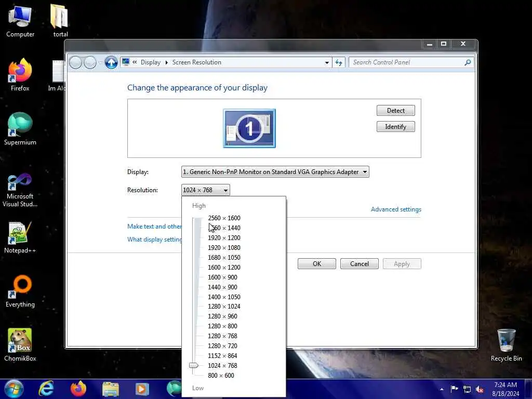Click the OK button

(317, 263)
